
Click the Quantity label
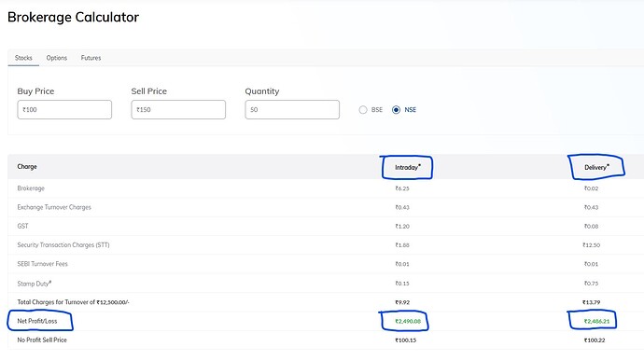click(x=262, y=91)
